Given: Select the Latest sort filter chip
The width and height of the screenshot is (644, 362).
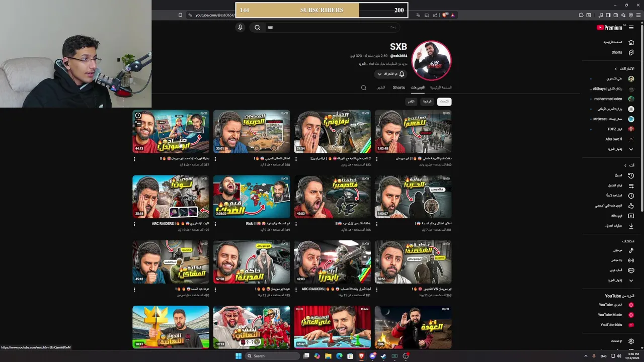Looking at the screenshot, I should coord(444,102).
